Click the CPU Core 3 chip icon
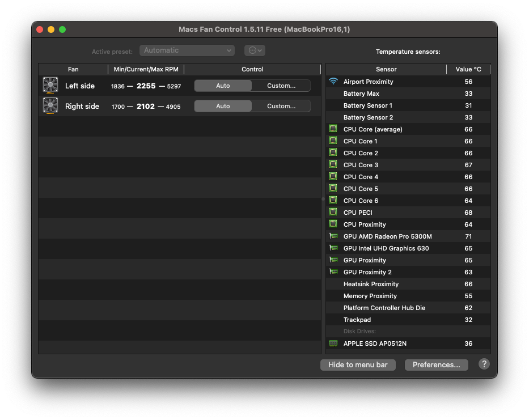This screenshot has height=420, width=529. click(x=333, y=164)
